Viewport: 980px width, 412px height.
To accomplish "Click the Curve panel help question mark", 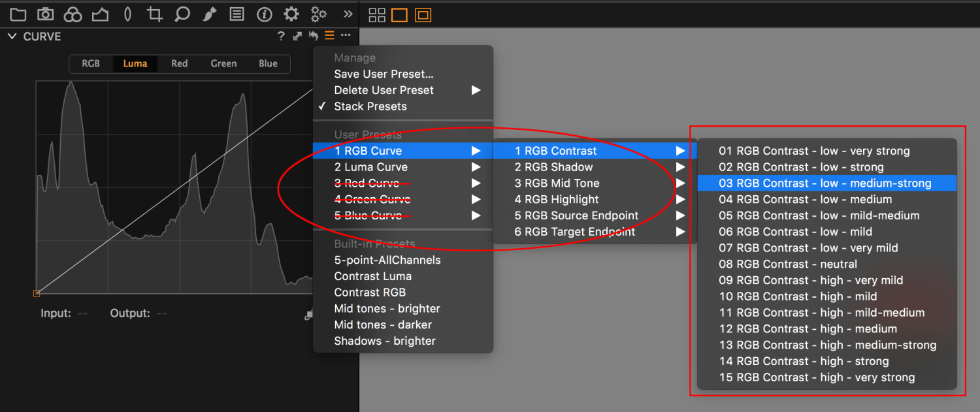I will (x=281, y=37).
